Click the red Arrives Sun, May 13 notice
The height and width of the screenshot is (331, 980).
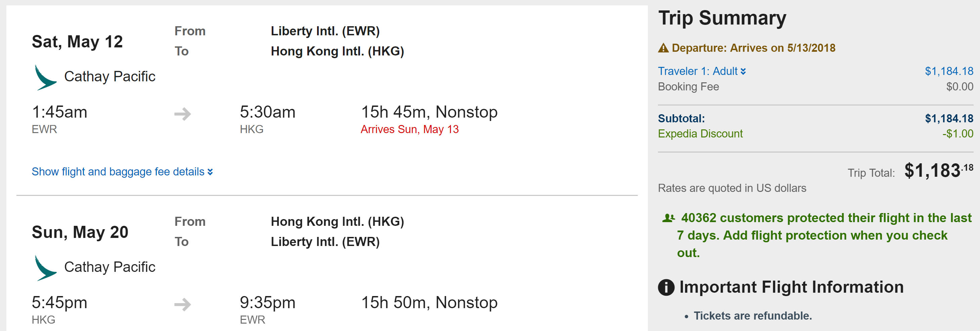[409, 129]
